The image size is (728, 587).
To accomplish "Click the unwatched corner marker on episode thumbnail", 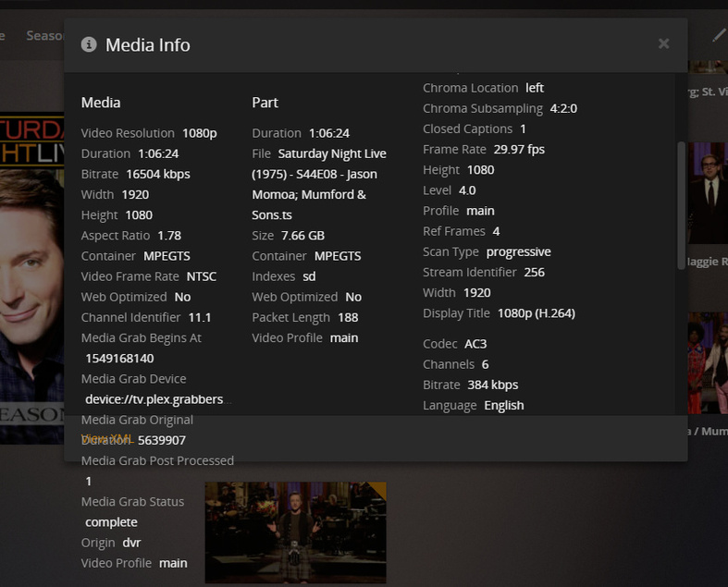I will (379, 487).
